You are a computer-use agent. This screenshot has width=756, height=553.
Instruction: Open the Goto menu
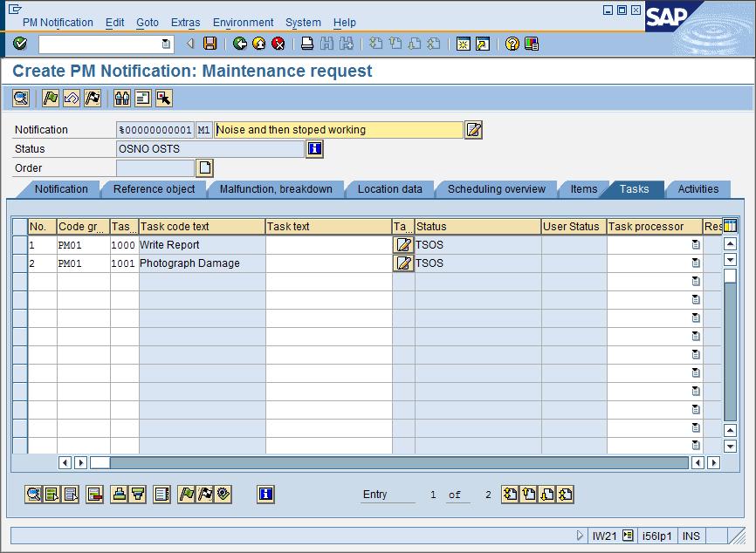click(x=148, y=23)
